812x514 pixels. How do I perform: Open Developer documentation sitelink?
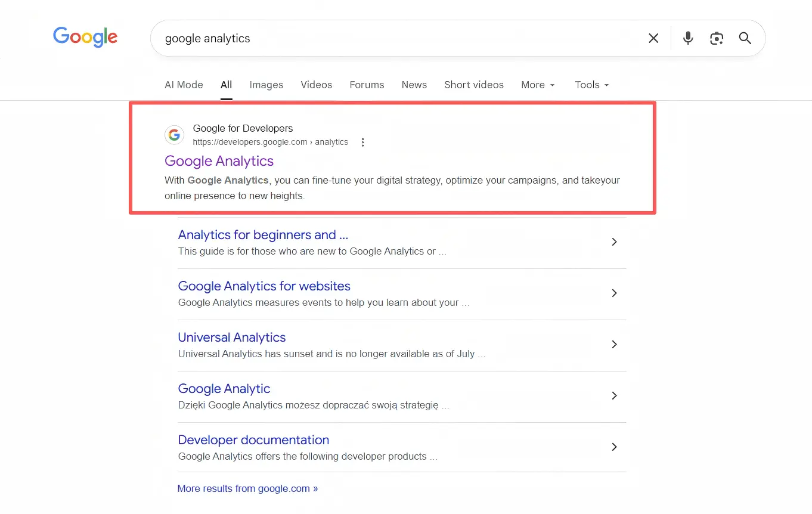coord(253,439)
